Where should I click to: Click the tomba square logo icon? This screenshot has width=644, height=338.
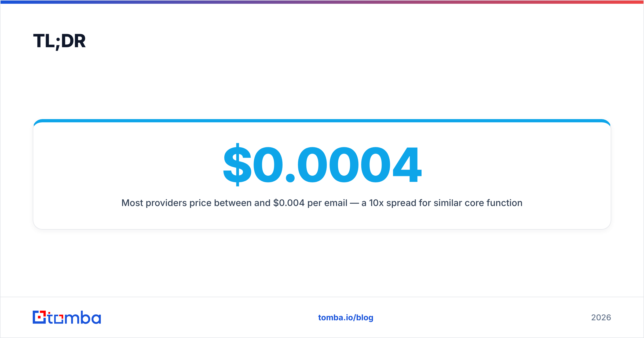tap(39, 317)
